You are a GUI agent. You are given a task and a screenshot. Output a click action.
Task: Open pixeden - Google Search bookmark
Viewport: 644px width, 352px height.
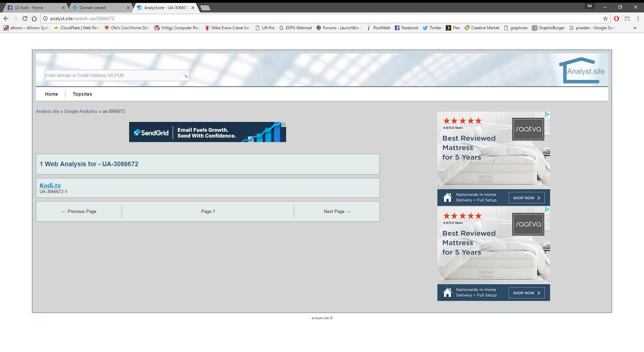[592, 28]
